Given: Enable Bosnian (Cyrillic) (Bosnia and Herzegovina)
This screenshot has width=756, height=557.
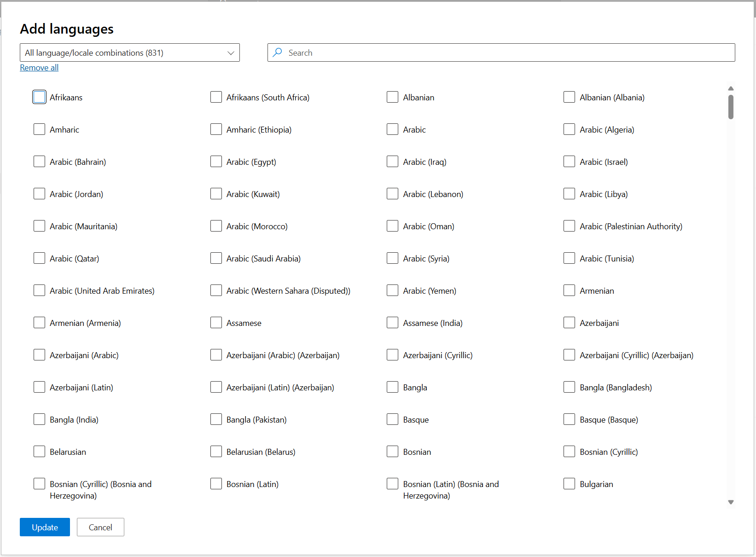Looking at the screenshot, I should [40, 484].
